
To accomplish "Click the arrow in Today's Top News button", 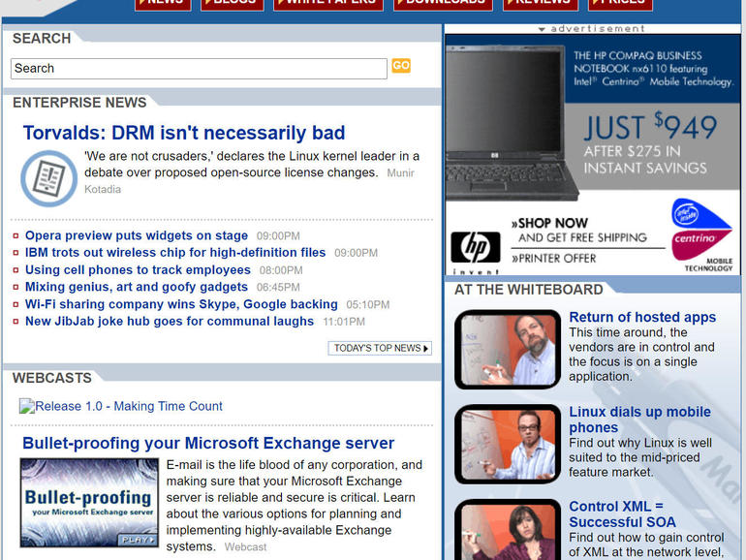I will (x=426, y=348).
